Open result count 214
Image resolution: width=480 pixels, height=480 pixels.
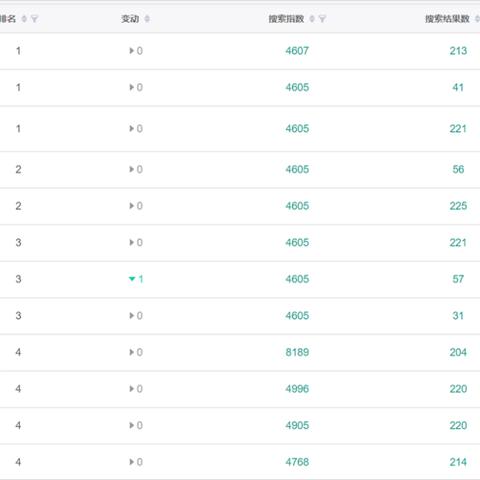tap(458, 462)
